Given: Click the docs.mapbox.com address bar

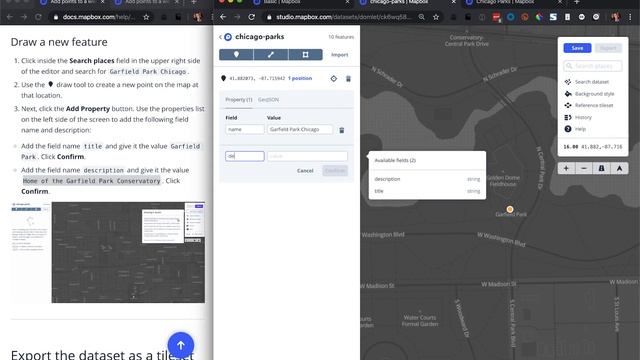Looking at the screenshot, I should pyautogui.click(x=99, y=17).
